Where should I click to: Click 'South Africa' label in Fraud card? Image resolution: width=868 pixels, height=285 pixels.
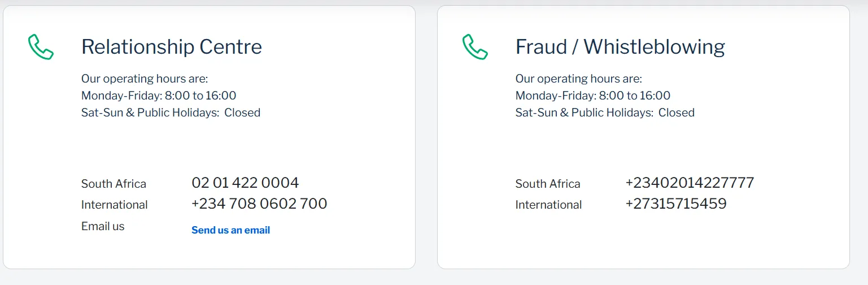coord(548,184)
